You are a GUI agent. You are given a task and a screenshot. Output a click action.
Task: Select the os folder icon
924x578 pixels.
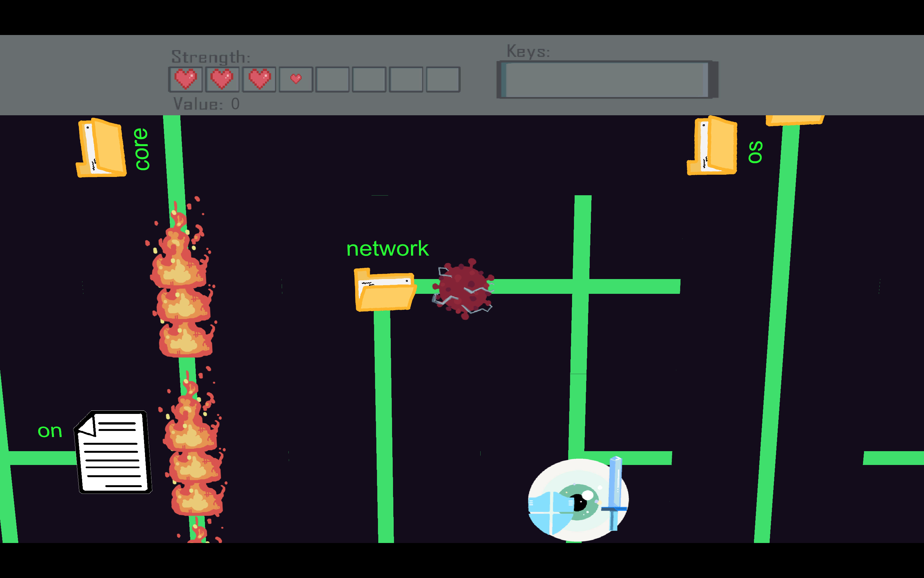point(712,146)
